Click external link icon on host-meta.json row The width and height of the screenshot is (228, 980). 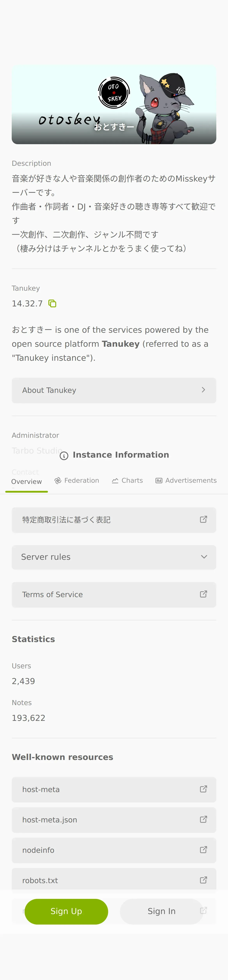click(204, 819)
